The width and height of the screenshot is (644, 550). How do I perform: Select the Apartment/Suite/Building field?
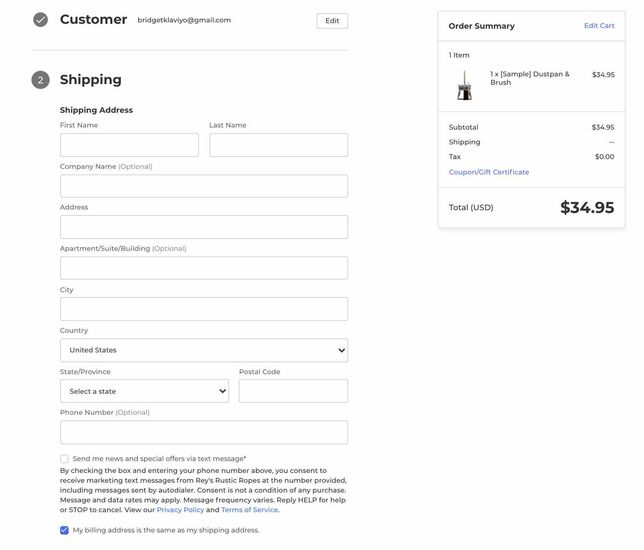tap(204, 268)
